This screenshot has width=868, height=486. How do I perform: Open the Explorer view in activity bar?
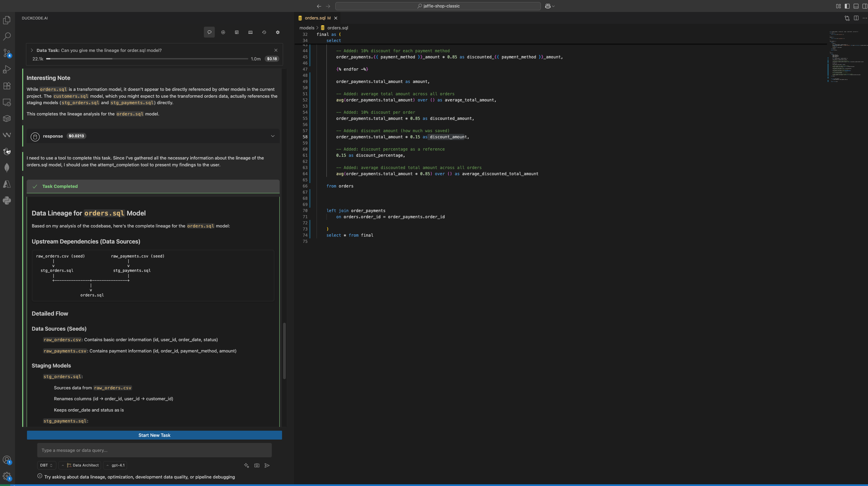click(7, 20)
